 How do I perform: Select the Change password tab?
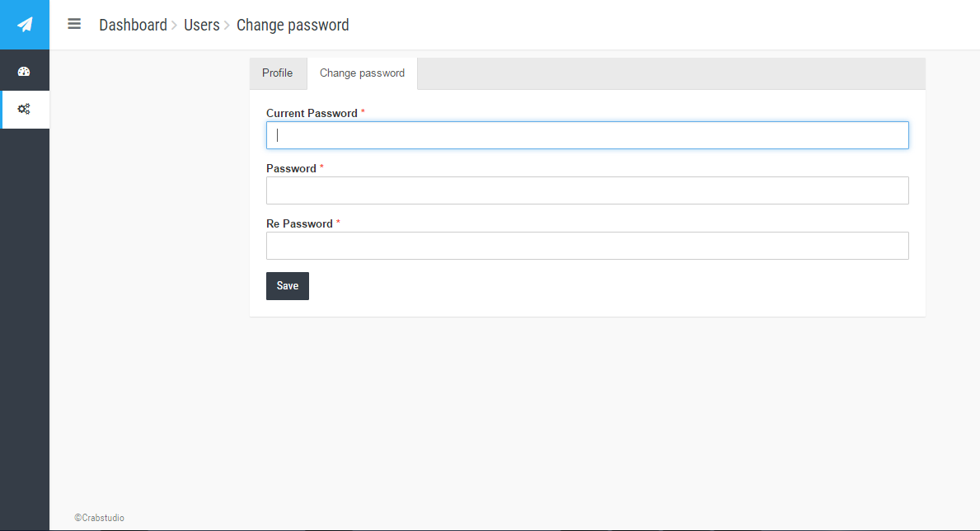[x=363, y=73]
